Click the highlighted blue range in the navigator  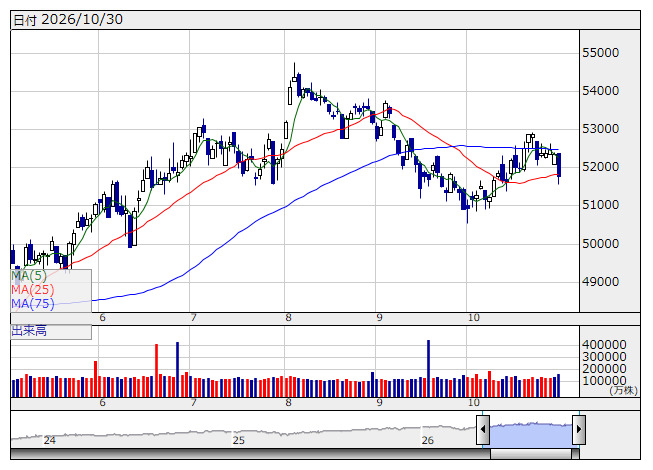531,435
